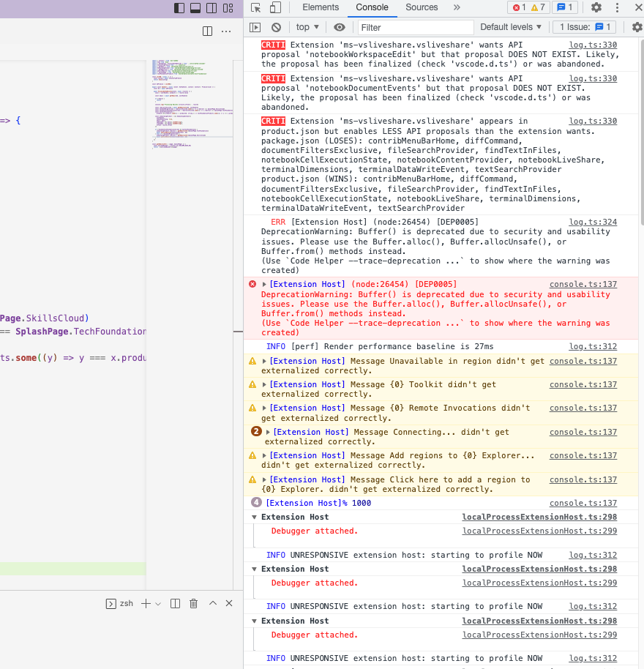
Task: Expand the 'Connecting...' warning message
Action: click(x=268, y=432)
